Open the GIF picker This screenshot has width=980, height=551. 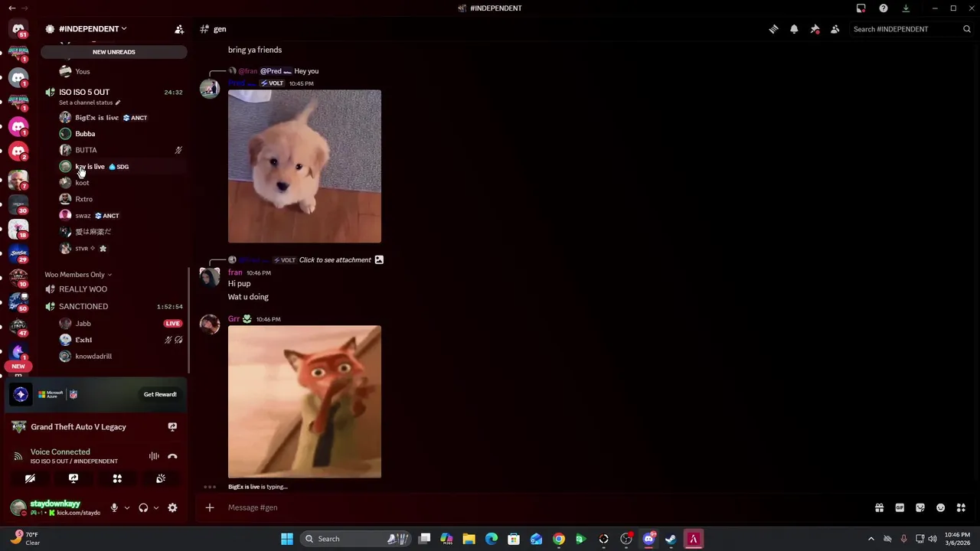(900, 507)
